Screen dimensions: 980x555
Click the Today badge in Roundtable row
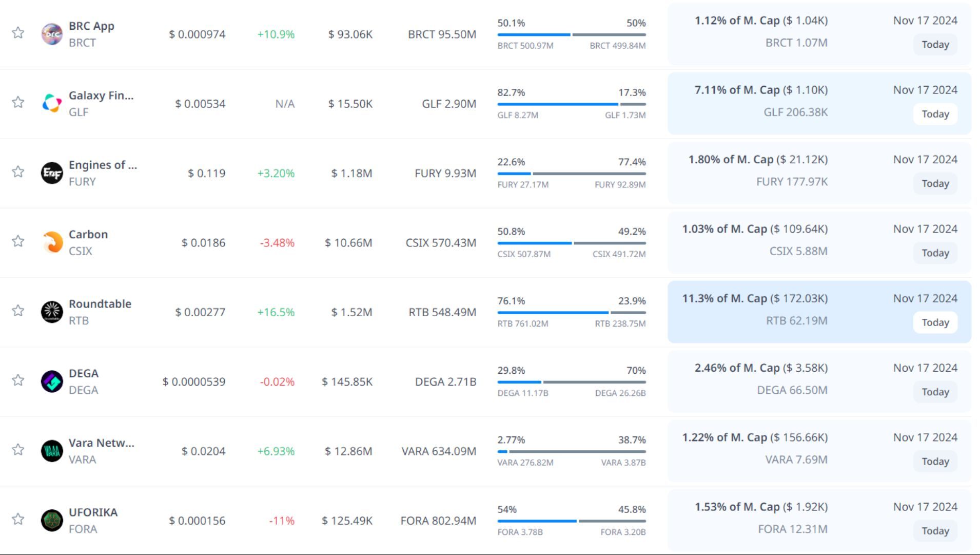click(935, 322)
